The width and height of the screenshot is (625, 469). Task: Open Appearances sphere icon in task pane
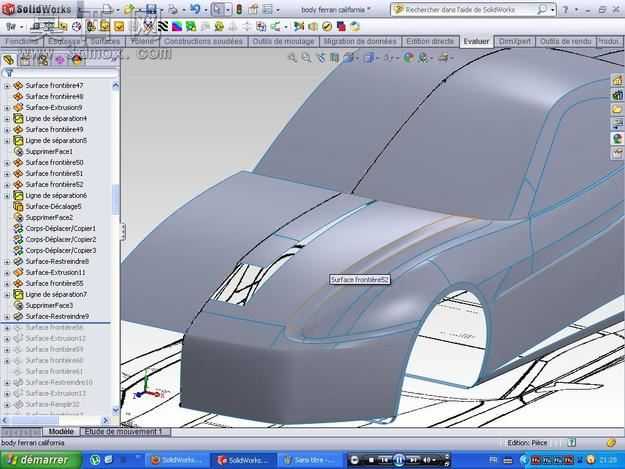click(617, 138)
